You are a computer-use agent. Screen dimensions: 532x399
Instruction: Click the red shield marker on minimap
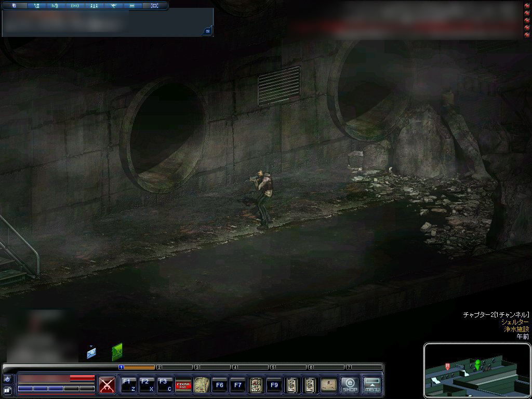[447, 366]
